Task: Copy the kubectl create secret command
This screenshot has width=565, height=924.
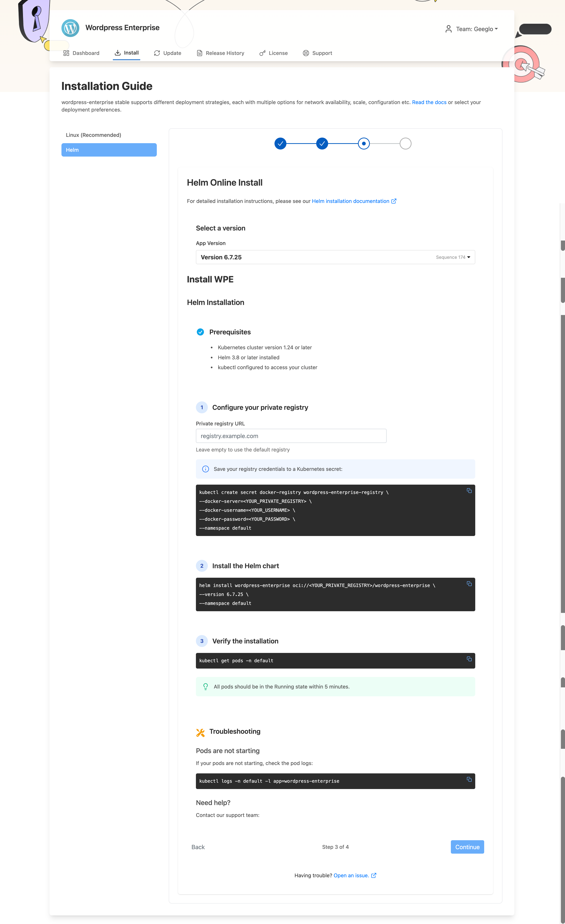Action: (x=469, y=491)
